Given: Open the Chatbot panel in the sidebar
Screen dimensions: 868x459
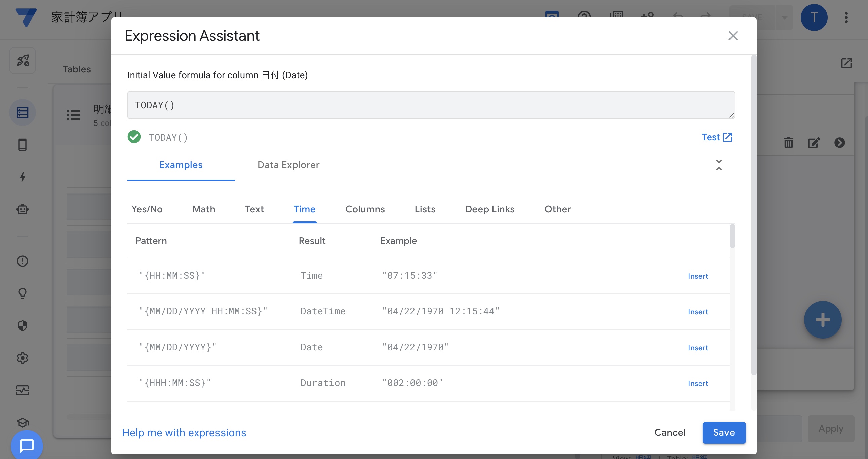Looking at the screenshot, I should 22,209.
